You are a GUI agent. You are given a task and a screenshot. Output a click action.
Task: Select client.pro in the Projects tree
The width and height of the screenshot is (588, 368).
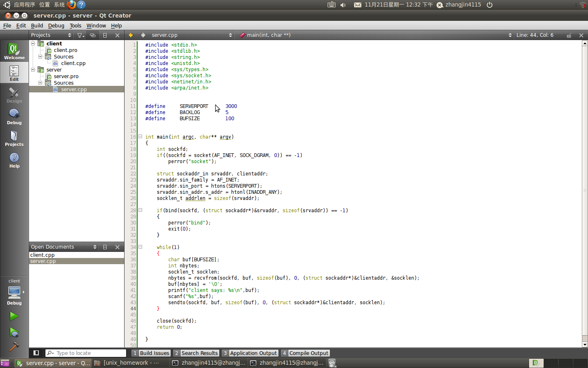[65, 50]
